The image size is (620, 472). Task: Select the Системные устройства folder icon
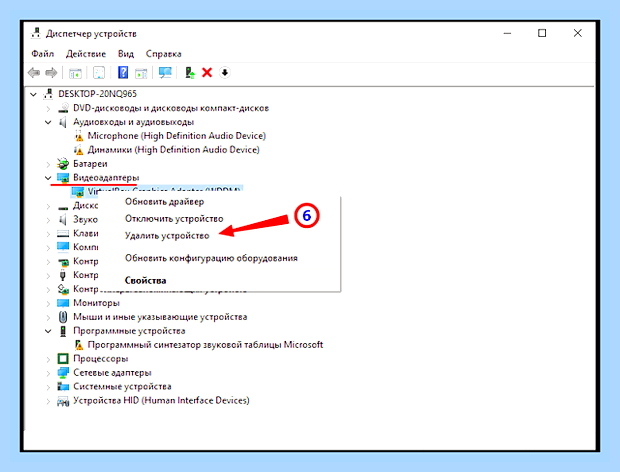[x=63, y=387]
